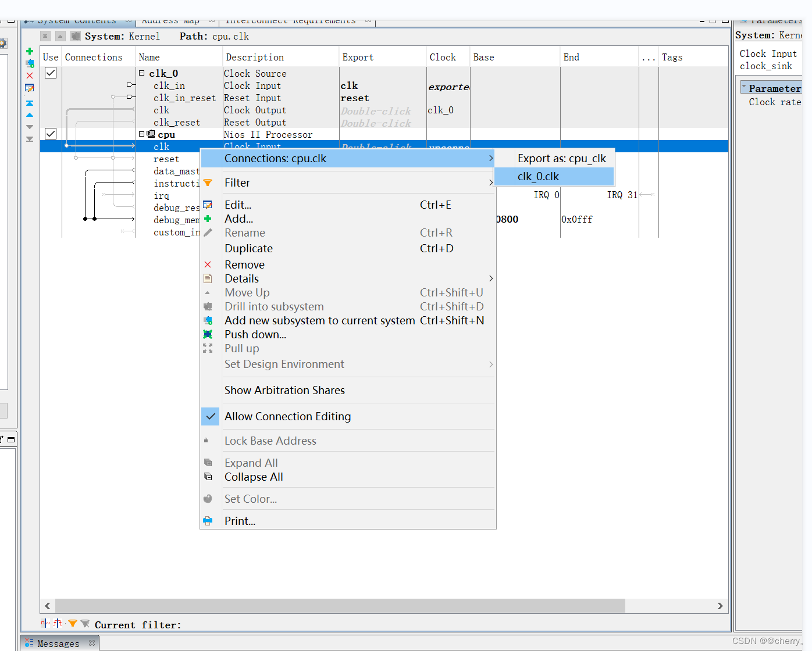812x651 pixels.
Task: Switch to the Address Map tab
Action: coord(170,21)
